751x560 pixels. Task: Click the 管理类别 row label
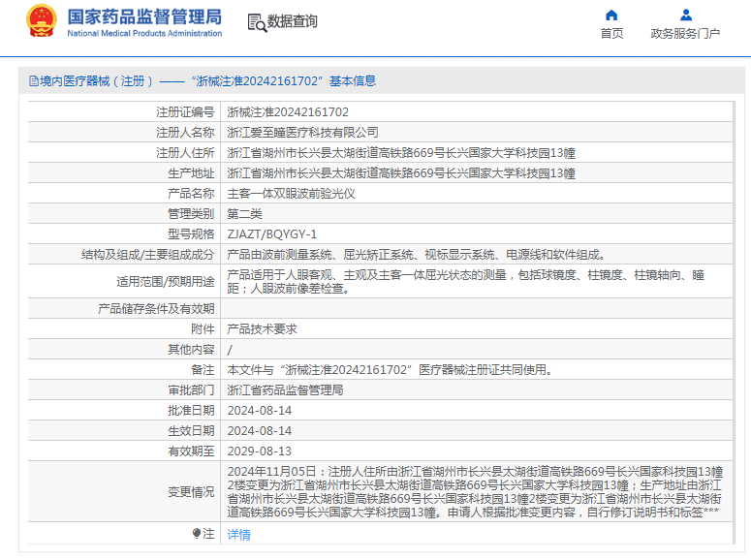191,214
